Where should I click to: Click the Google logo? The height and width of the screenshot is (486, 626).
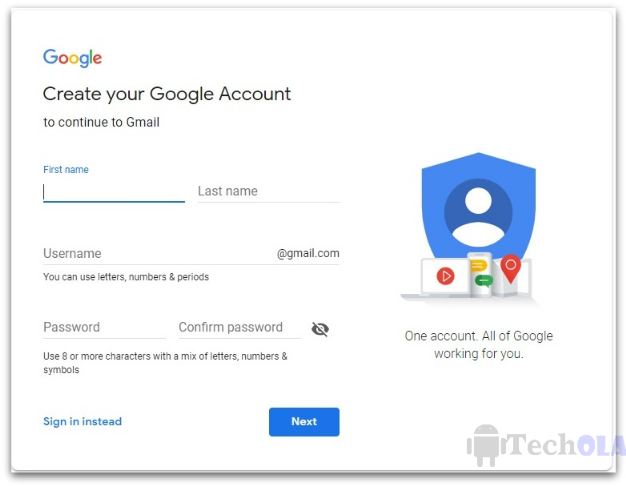pos(72,58)
